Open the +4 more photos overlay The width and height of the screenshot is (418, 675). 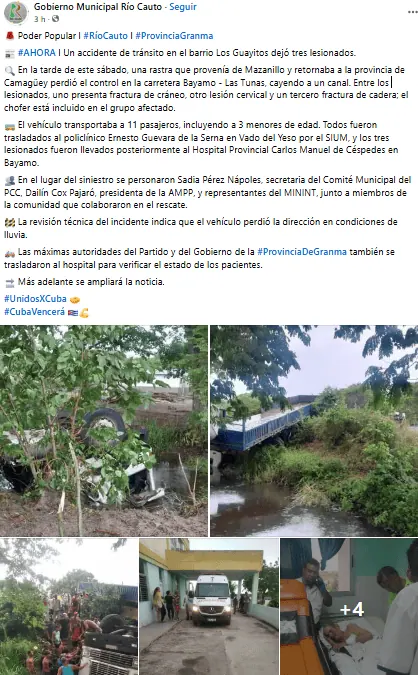coord(349,607)
